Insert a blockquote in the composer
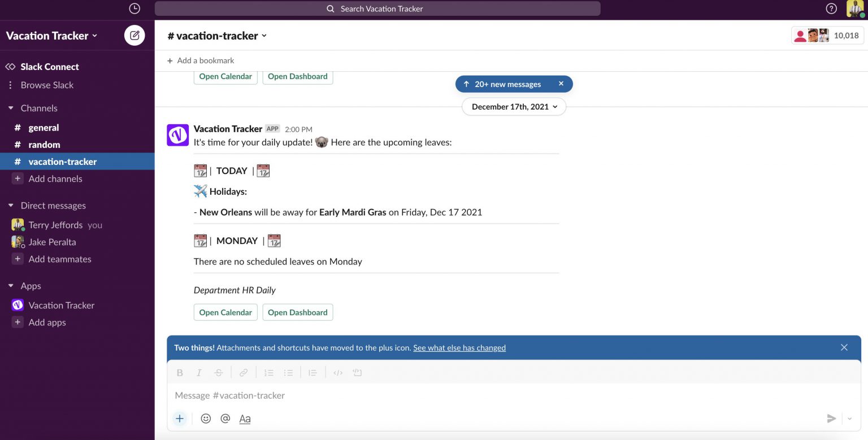The image size is (868, 440). click(313, 373)
